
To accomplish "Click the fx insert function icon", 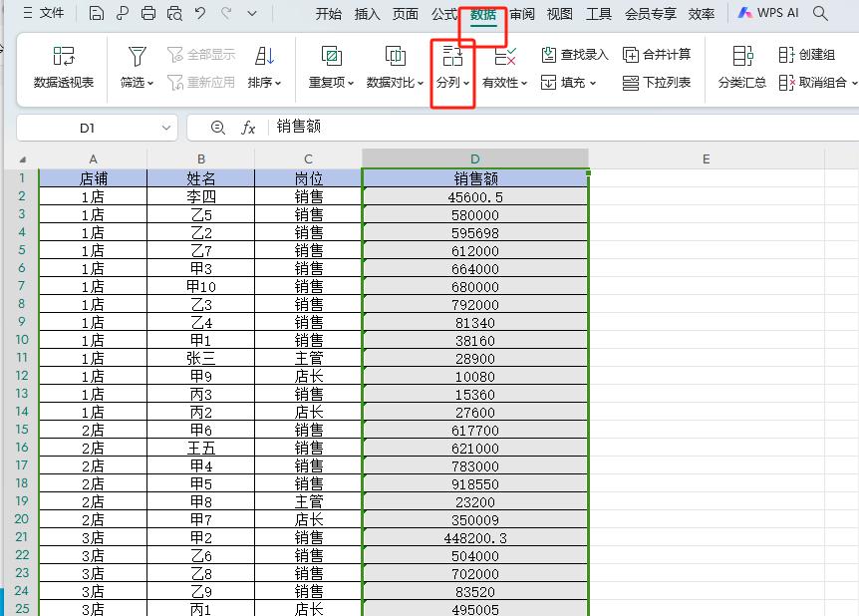I will [248, 128].
